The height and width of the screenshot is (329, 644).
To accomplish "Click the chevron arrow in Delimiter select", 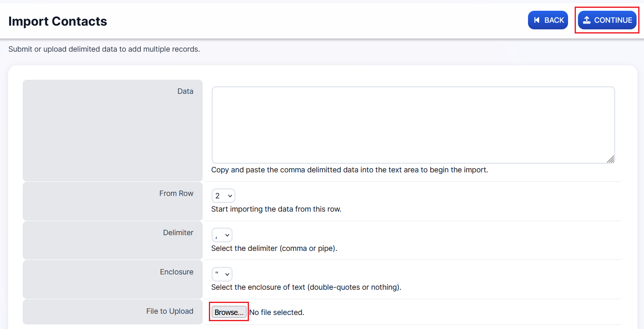I will (x=227, y=235).
